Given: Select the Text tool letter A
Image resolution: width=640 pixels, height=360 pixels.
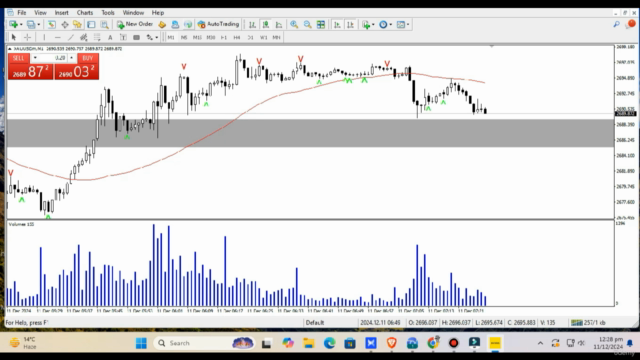Looking at the screenshot, I should (x=110, y=37).
